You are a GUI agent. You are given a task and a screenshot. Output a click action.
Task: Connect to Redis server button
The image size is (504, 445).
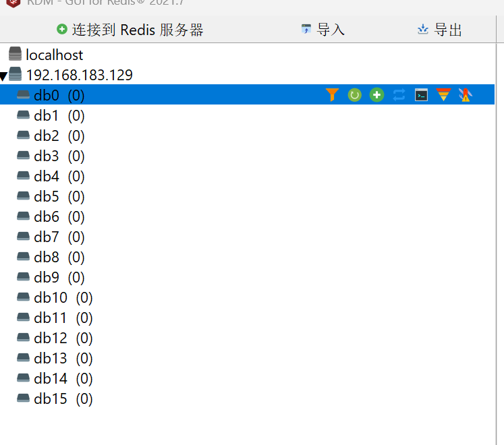pos(130,30)
